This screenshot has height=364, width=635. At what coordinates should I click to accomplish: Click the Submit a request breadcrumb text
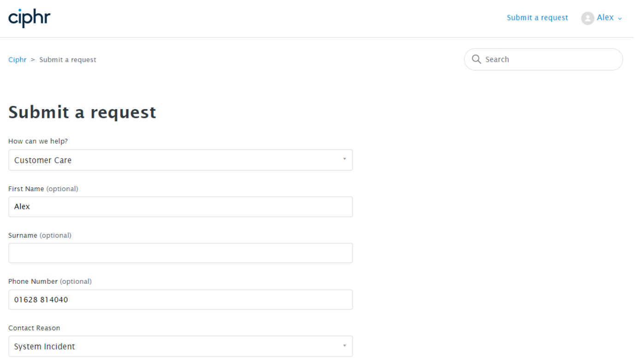pyautogui.click(x=68, y=59)
